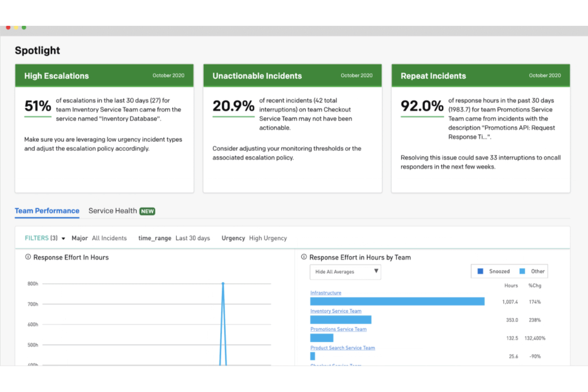
Task: Click the info icon beside Response Effort in Hours by Team
Action: tap(304, 257)
